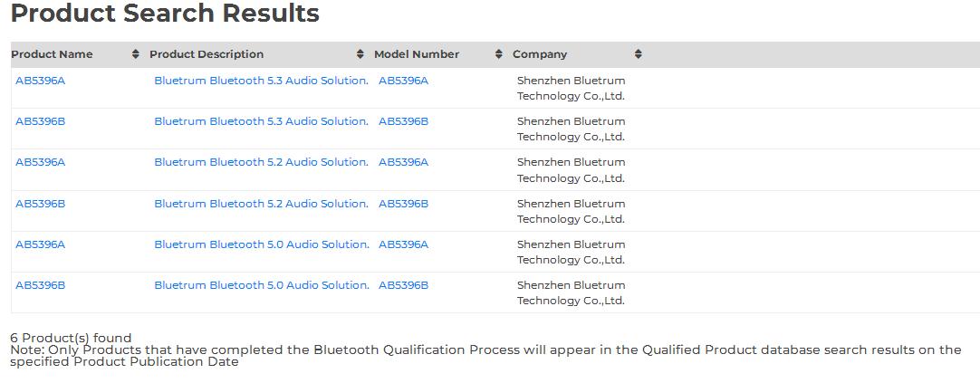Image resolution: width=980 pixels, height=383 pixels.
Task: Open AB5396A product name in Bluetooth 5.2 row
Action: click(41, 162)
